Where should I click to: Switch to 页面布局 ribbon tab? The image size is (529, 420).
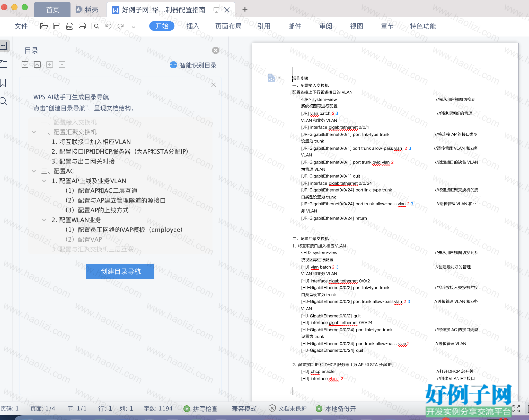[x=228, y=26]
